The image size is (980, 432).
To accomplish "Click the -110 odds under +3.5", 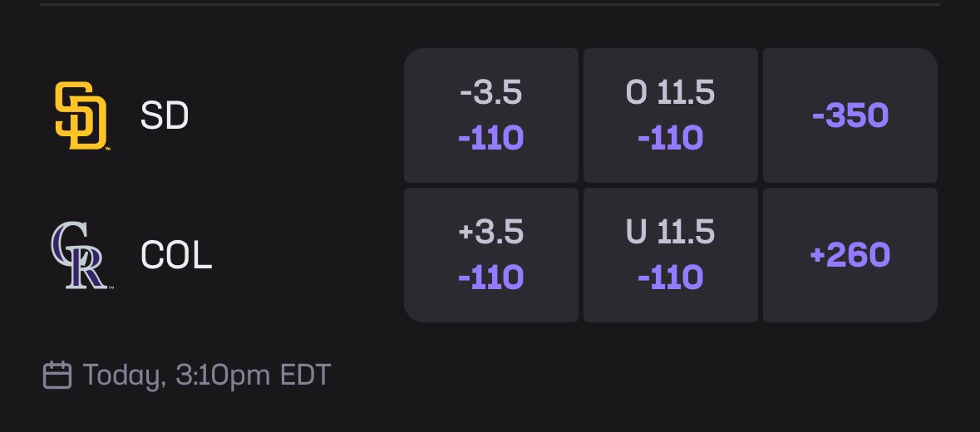I will 491,277.
